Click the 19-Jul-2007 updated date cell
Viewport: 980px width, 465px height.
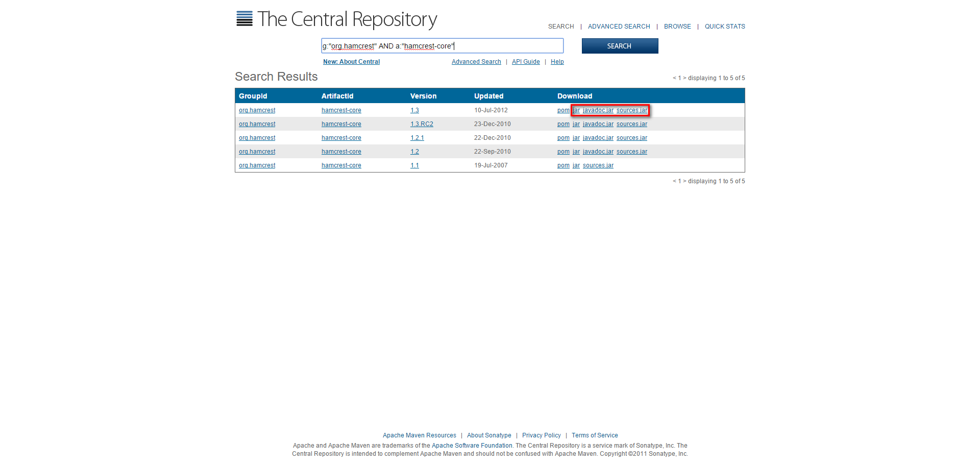491,165
